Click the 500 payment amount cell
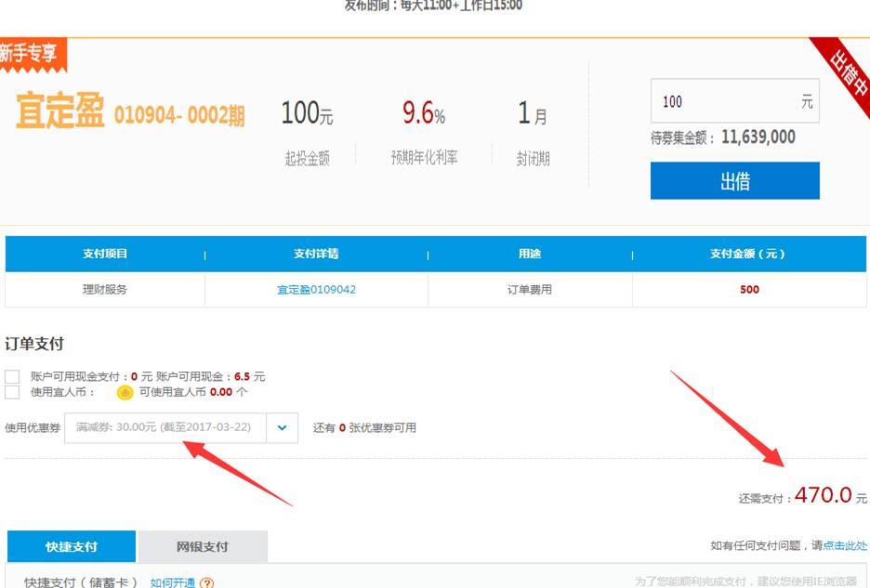The width and height of the screenshot is (870, 588). [749, 290]
